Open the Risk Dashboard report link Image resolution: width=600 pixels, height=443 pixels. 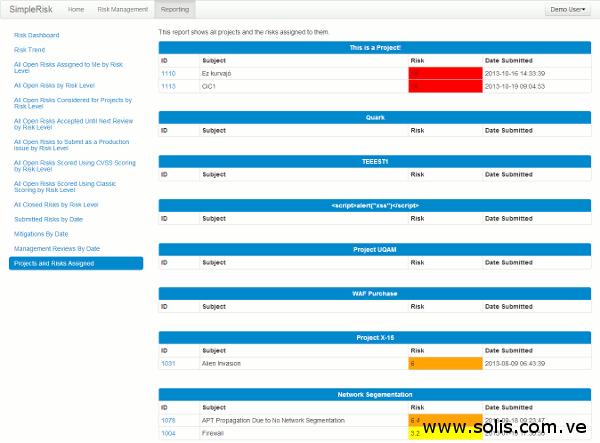37,35
